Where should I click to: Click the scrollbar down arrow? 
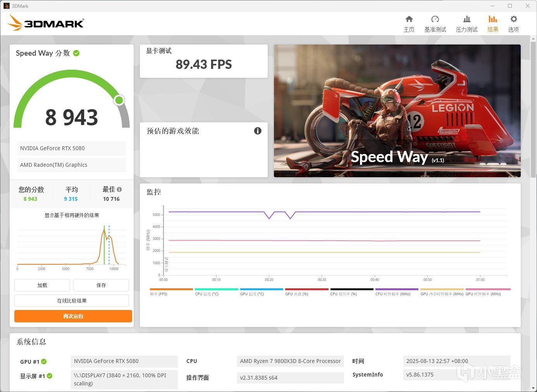click(x=534, y=388)
